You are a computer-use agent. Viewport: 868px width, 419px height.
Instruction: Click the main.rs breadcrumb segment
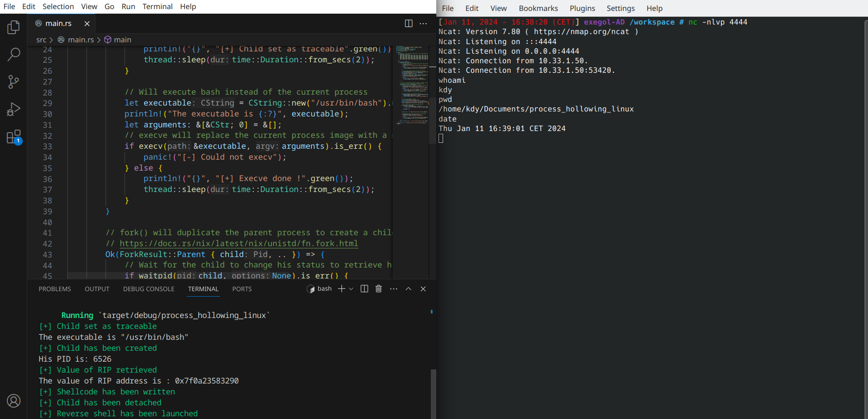point(80,40)
